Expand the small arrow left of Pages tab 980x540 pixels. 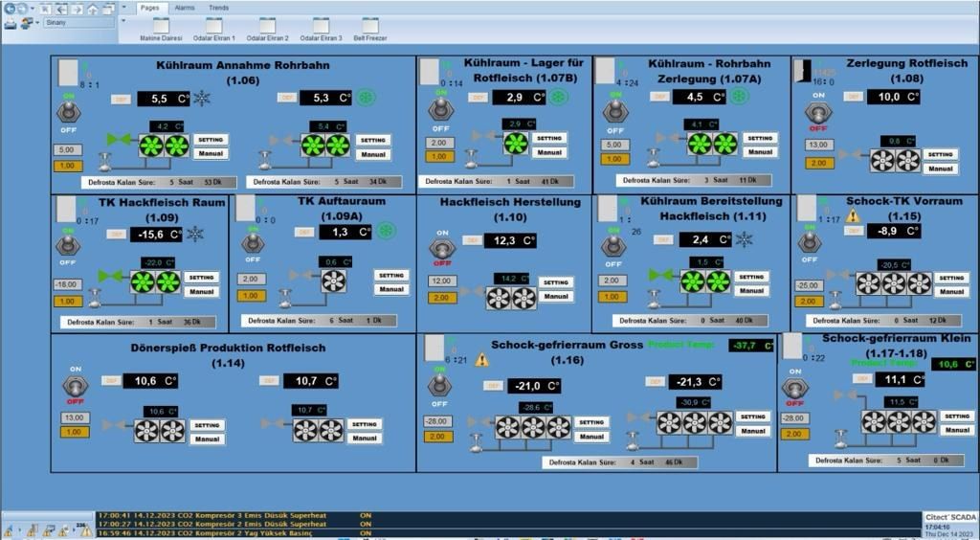point(123,7)
